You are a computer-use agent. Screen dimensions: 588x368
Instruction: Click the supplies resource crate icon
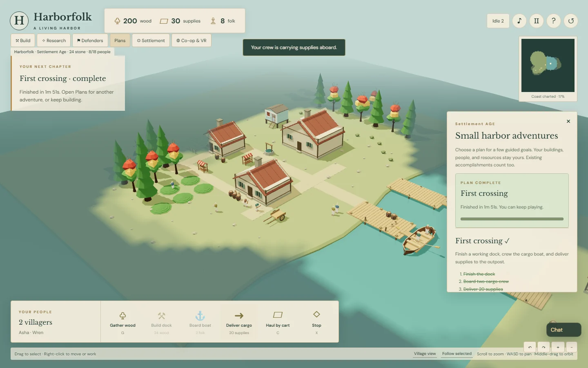(x=164, y=21)
